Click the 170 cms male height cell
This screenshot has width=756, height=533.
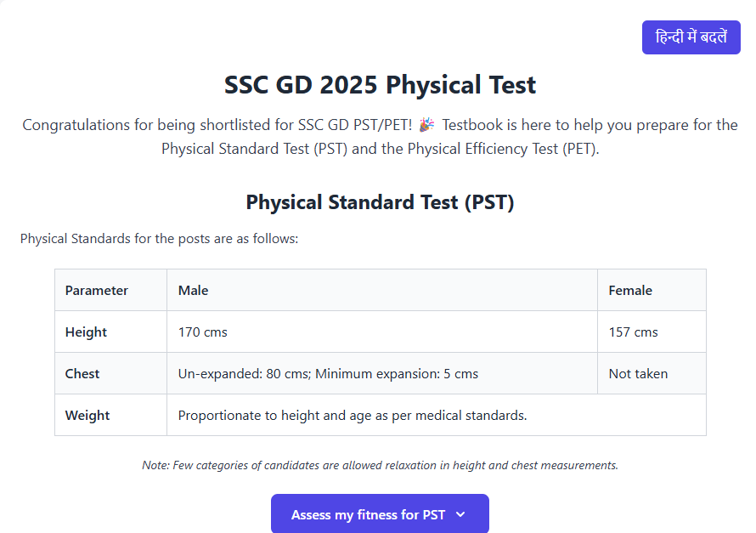tap(203, 332)
